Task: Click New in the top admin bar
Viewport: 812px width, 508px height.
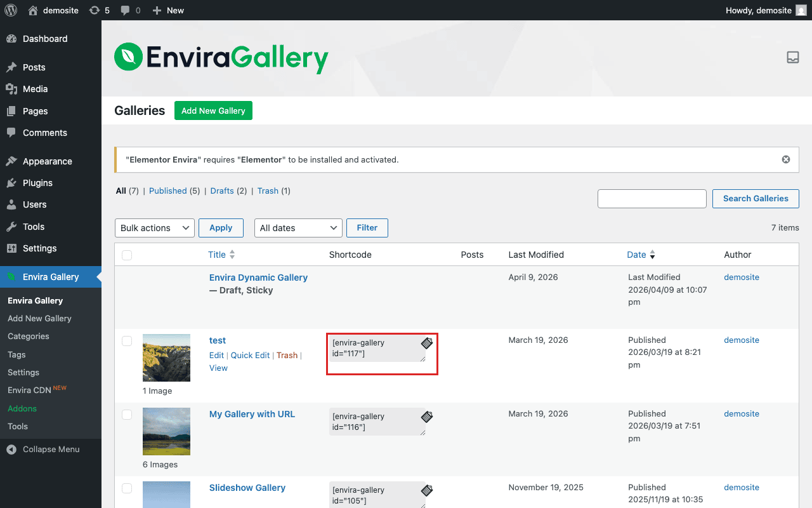Action: pos(167,10)
